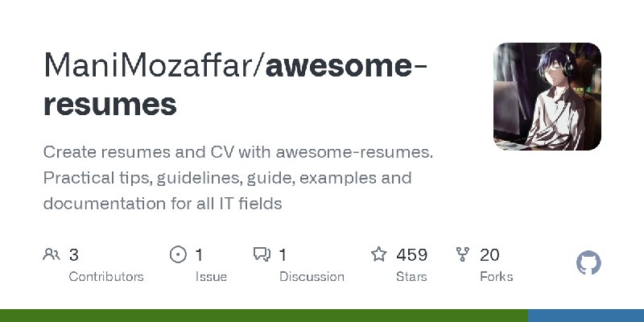Screen dimensions: 644x322
Task: Click the green language bar segment
Action: (264, 316)
